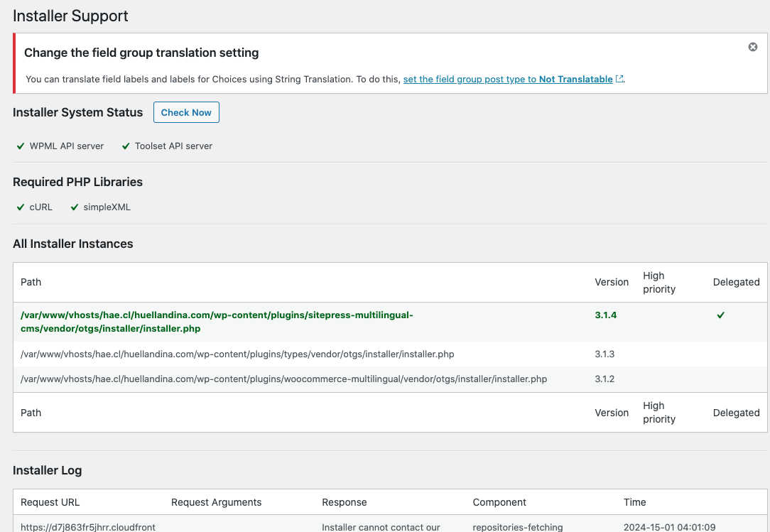This screenshot has width=770, height=532.
Task: Click the Version column header at the table top
Action: [612, 282]
